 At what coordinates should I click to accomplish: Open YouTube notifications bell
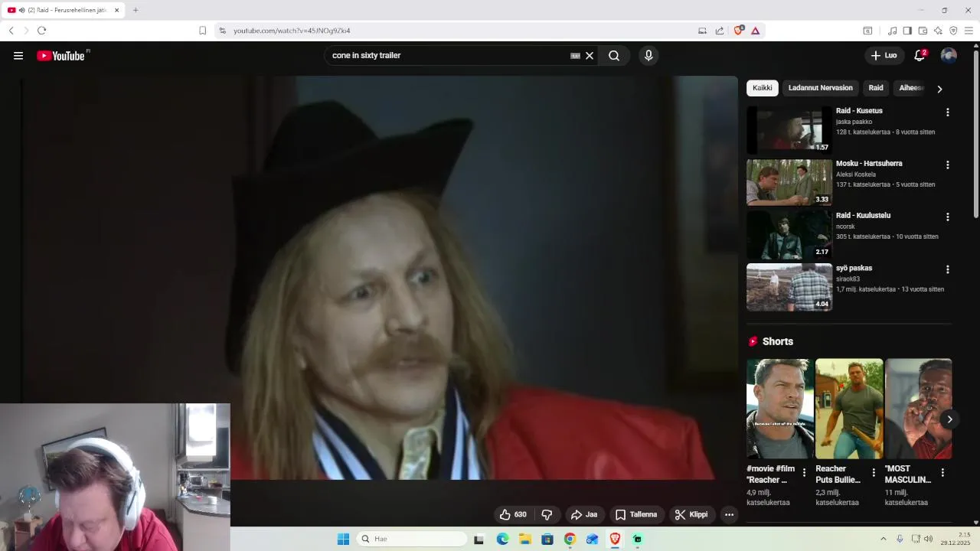[x=920, y=55]
